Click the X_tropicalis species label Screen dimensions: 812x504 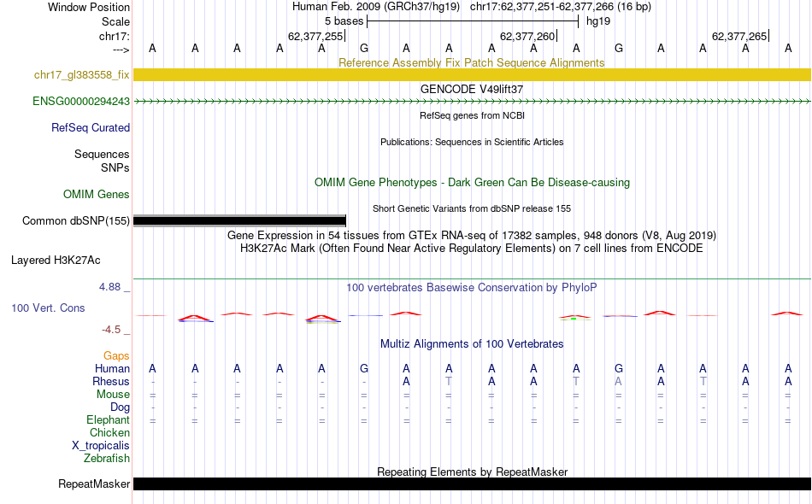[x=101, y=446]
